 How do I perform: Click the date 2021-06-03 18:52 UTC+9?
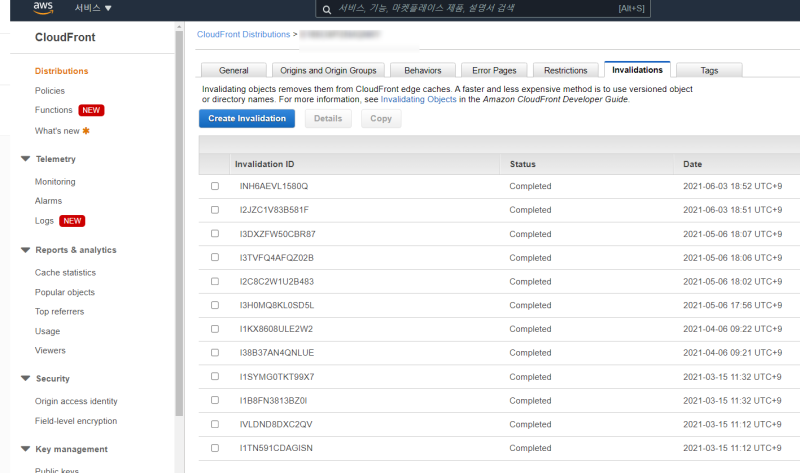732,186
